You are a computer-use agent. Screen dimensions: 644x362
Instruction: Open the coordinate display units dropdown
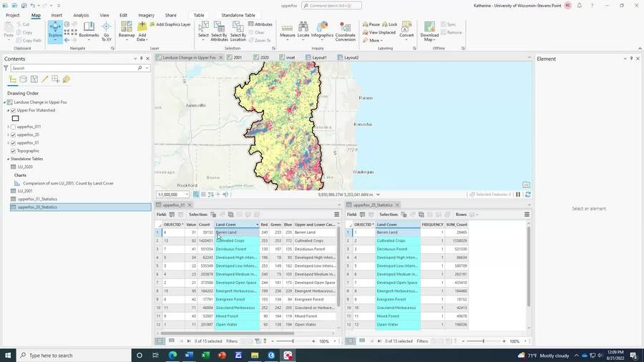click(378, 195)
